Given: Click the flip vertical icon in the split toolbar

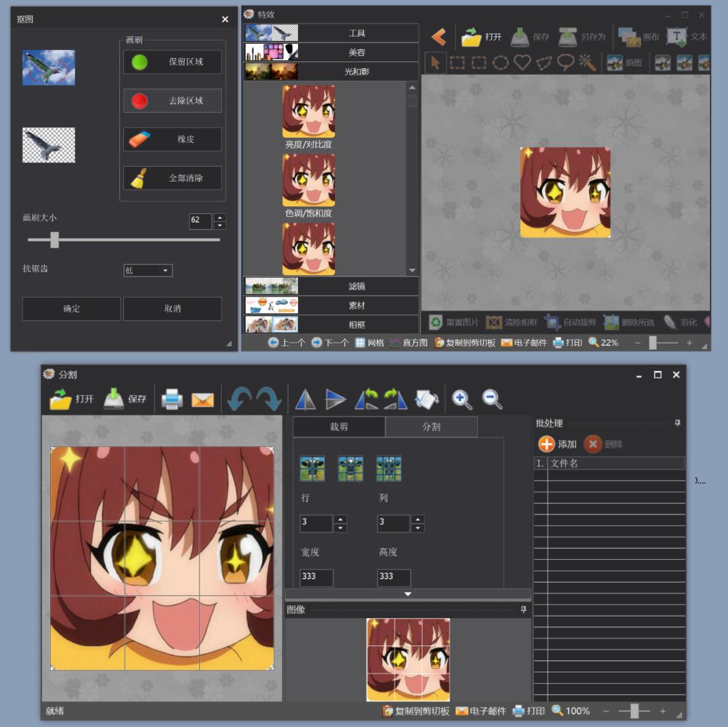Looking at the screenshot, I should (x=335, y=399).
